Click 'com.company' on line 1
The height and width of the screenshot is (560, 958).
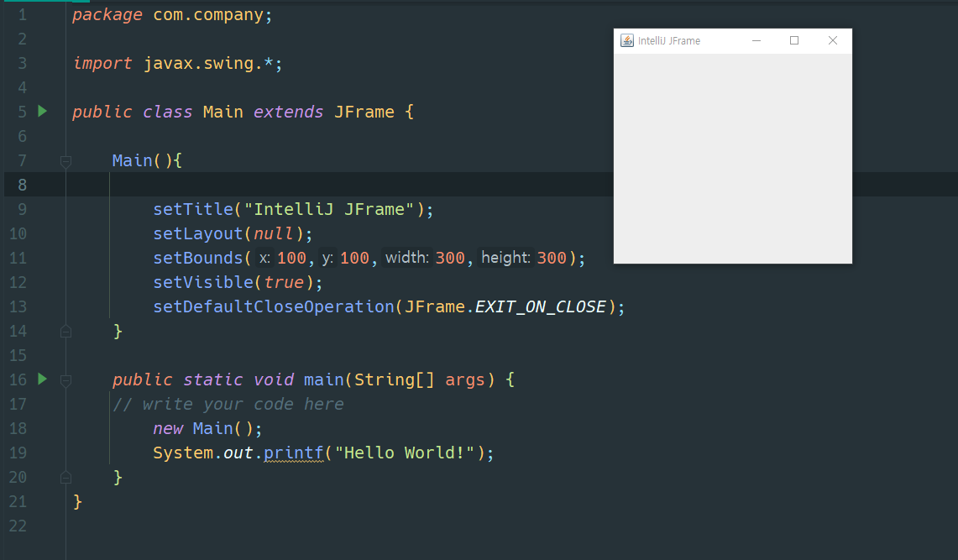coord(207,14)
